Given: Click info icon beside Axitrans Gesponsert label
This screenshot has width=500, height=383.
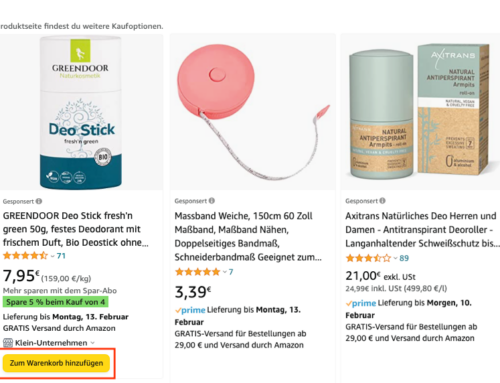Looking at the screenshot, I should click(382, 201).
